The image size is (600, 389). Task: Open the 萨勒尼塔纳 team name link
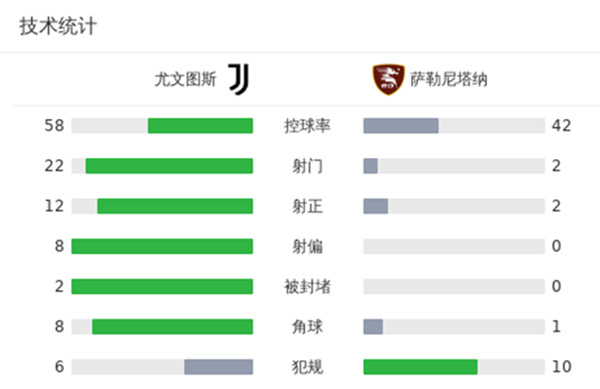pos(448,80)
